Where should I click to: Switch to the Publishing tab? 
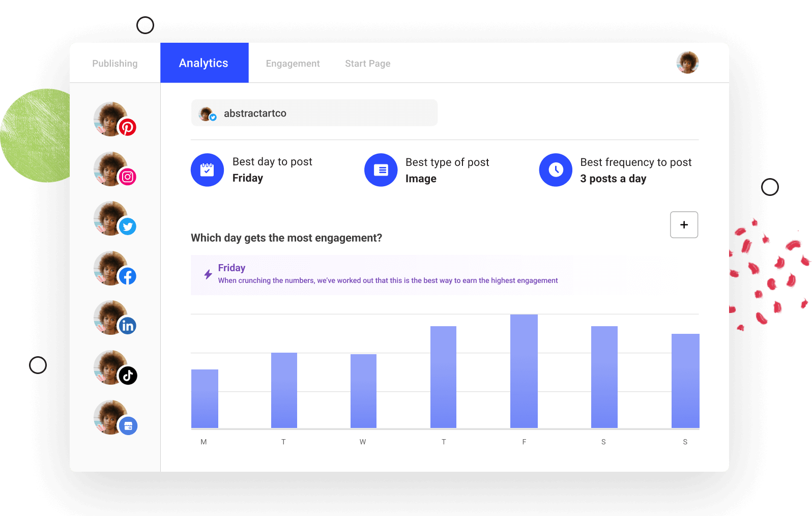pyautogui.click(x=115, y=64)
